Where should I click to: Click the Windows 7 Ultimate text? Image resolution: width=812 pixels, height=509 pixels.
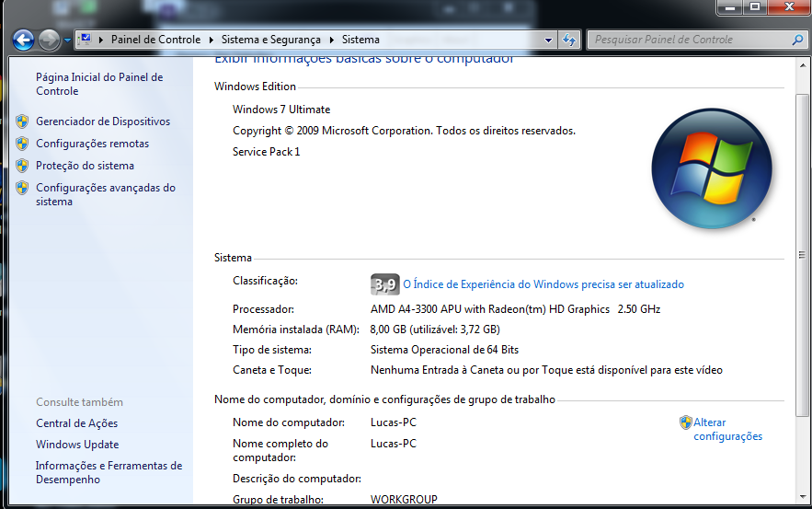[281, 110]
